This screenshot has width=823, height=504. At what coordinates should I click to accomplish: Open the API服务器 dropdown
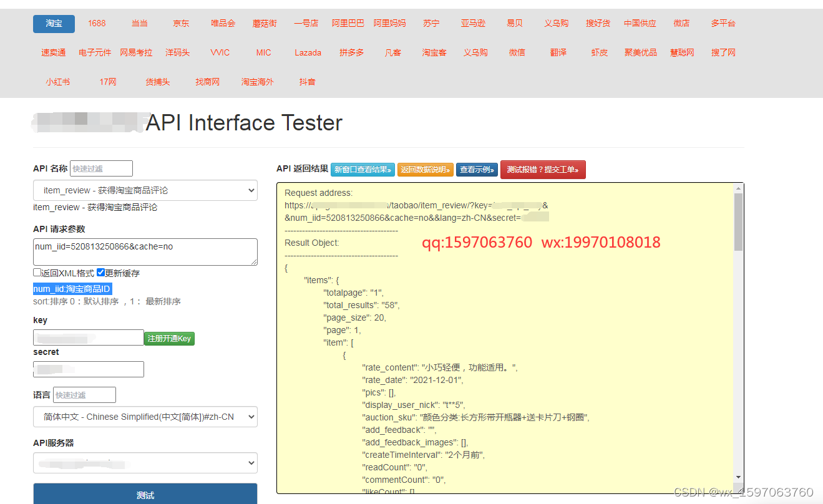click(145, 463)
